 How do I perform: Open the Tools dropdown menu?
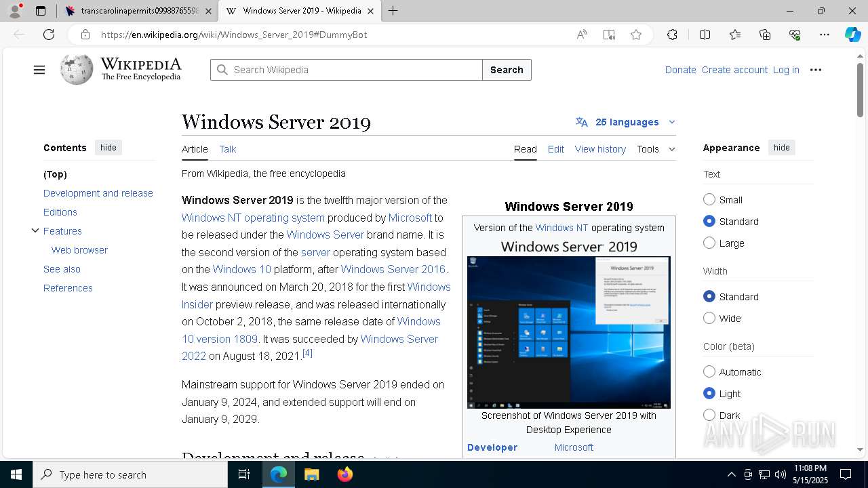coord(656,149)
